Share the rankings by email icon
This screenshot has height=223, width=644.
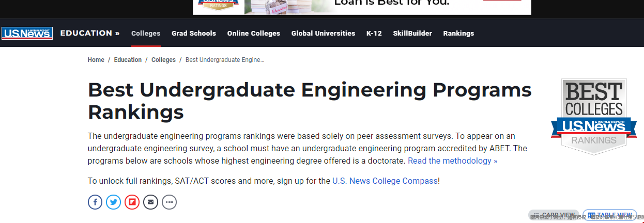pos(151,202)
